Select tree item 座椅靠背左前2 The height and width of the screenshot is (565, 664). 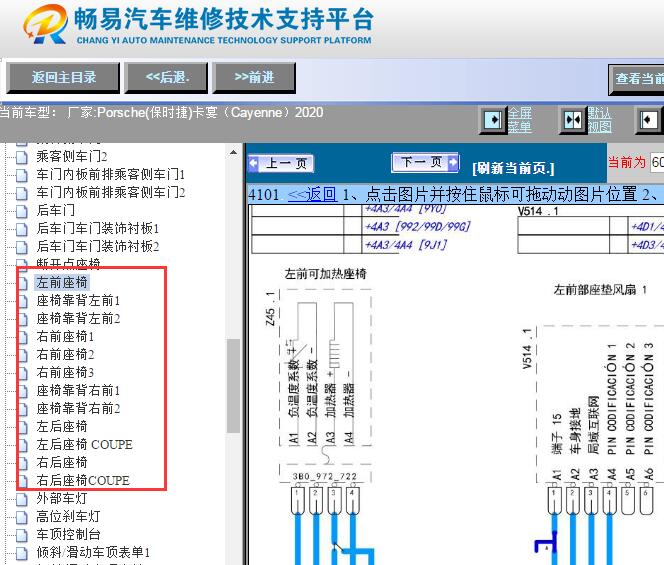click(x=78, y=318)
